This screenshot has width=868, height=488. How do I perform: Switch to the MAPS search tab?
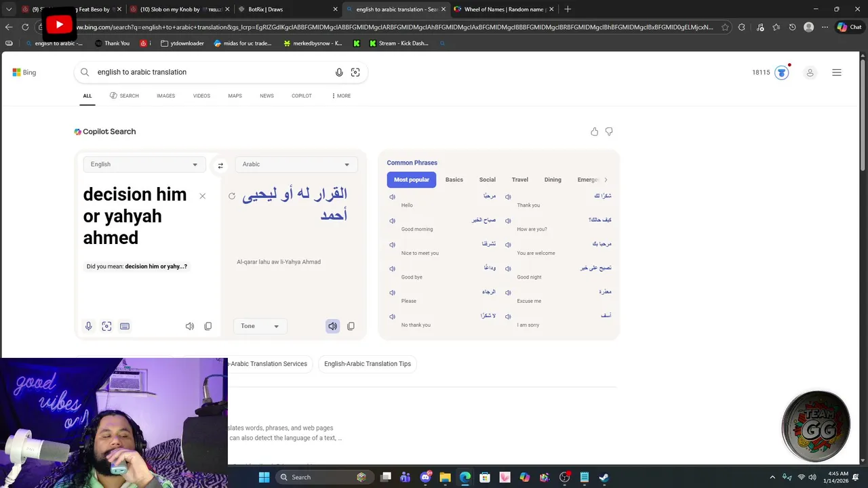(235, 96)
